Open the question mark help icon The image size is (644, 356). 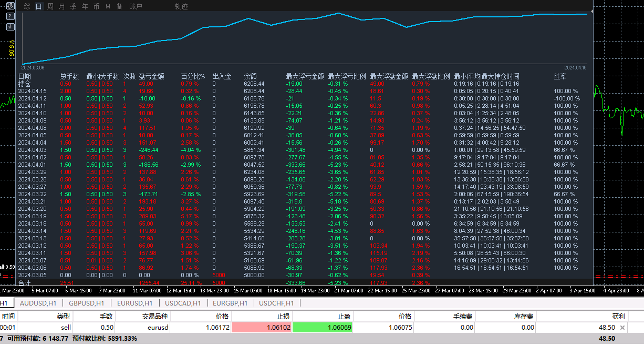[10, 16]
